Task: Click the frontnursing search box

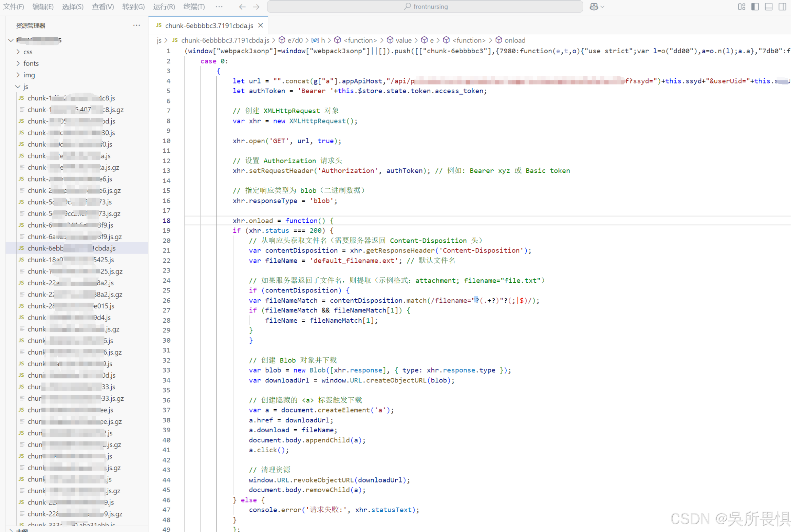Action: coord(425,7)
